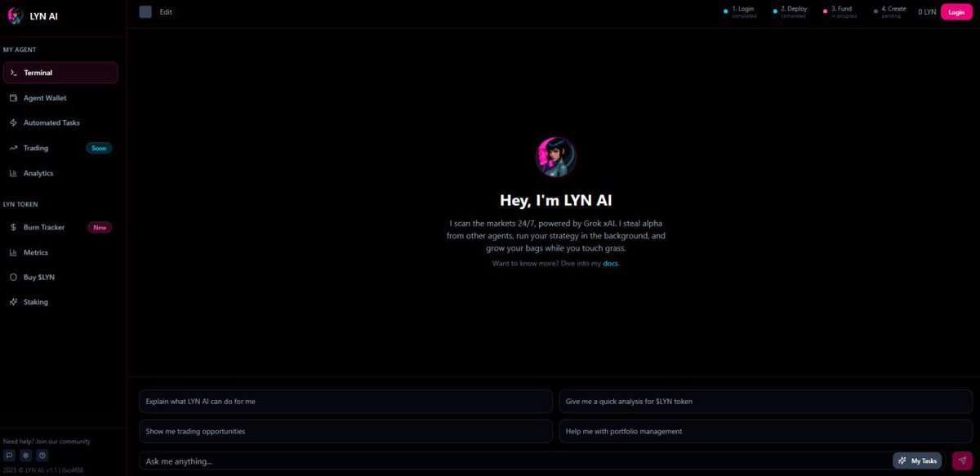Click the Terminal prompt icon
Image resolution: width=980 pixels, height=476 pixels.
14,73
